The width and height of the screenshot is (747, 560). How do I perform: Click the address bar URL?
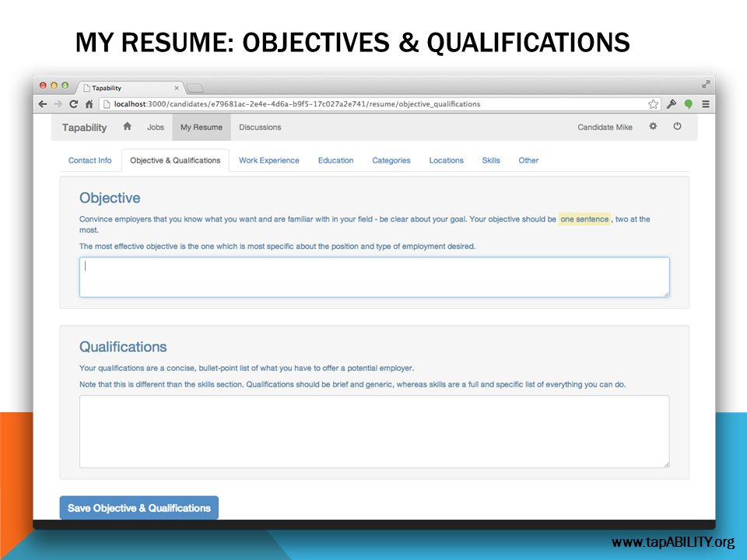(296, 103)
